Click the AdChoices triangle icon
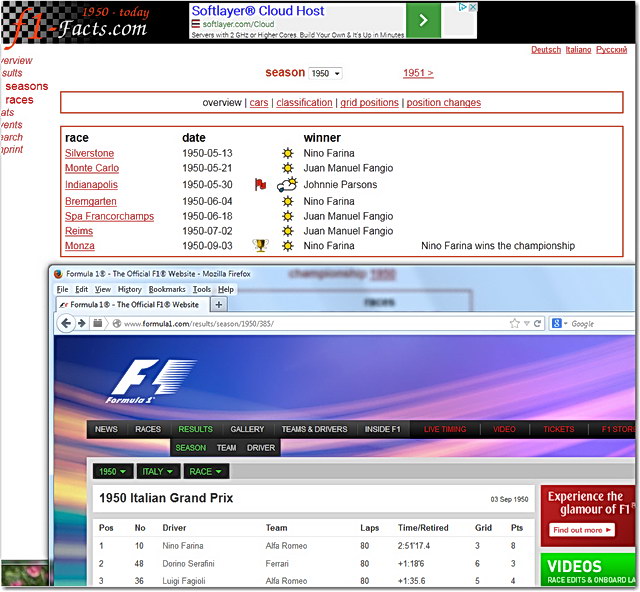The width and height of the screenshot is (640, 592). 463,7
